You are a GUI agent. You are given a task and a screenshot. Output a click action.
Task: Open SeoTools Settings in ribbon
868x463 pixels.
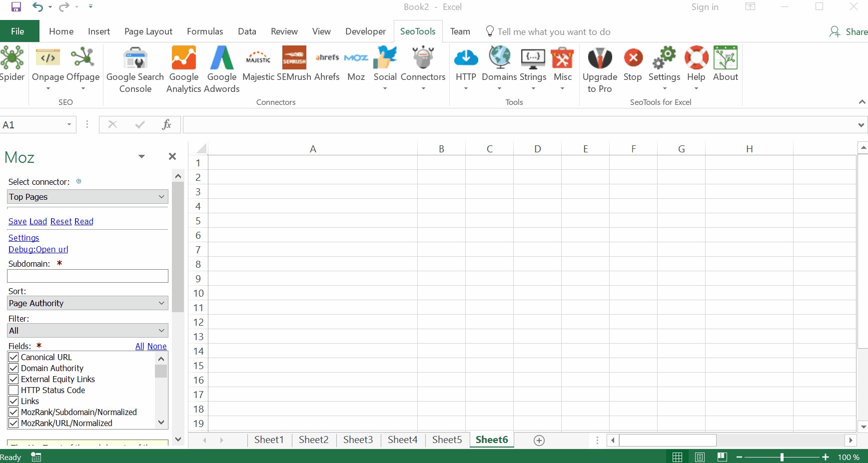[x=664, y=68]
